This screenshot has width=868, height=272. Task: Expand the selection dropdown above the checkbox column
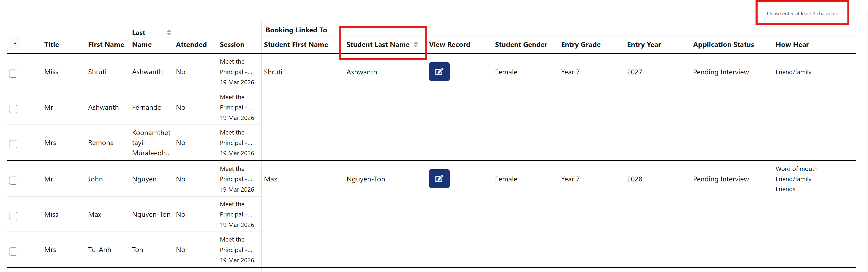point(15,43)
